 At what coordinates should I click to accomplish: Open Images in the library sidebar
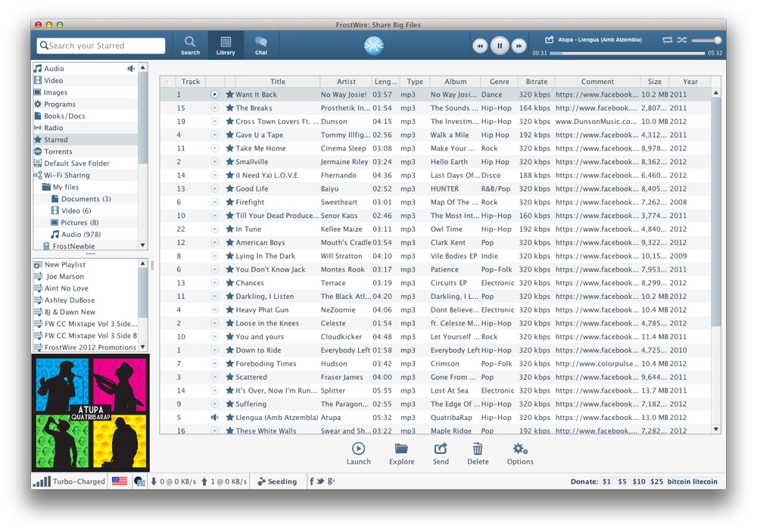coord(85,92)
